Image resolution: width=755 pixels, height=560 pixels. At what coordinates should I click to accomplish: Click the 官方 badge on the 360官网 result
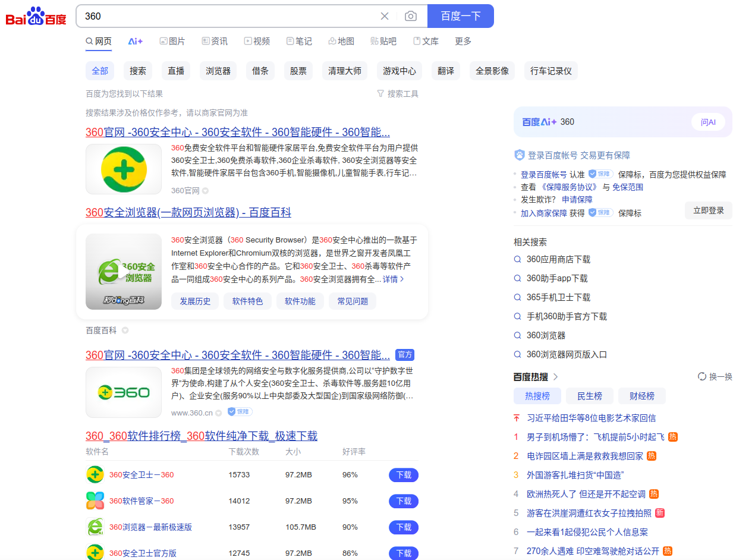click(405, 355)
